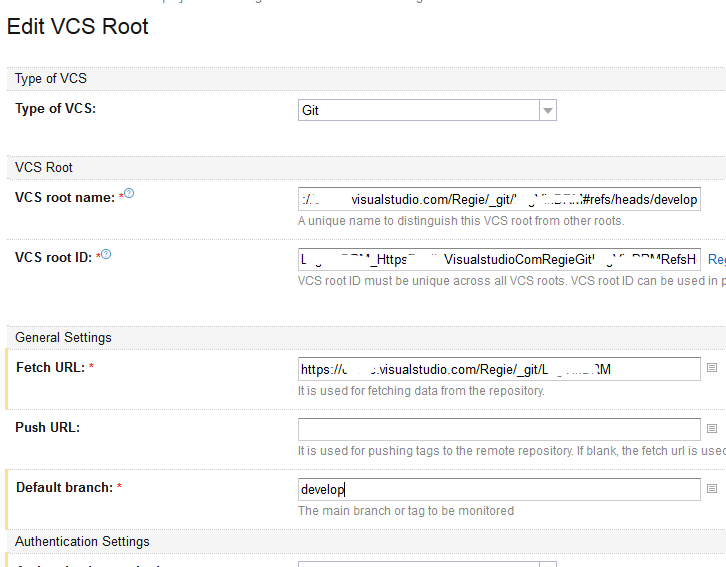Click the 'Push URL:' label

point(48,428)
